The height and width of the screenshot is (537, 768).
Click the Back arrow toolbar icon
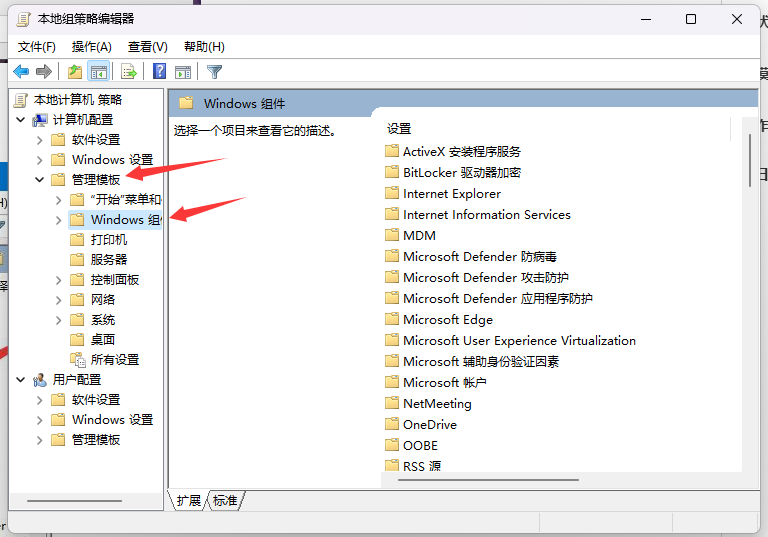[21, 71]
